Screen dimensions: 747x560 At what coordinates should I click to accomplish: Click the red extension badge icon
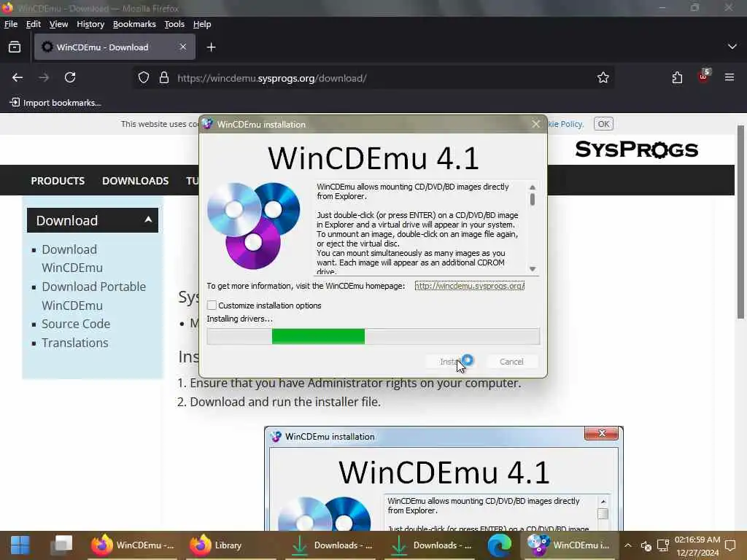pos(704,77)
